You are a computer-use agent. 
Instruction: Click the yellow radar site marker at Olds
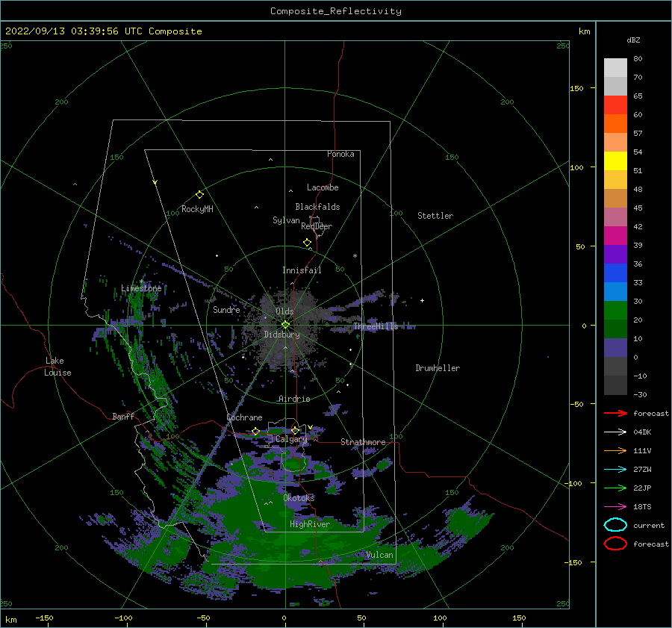pyautogui.click(x=285, y=325)
